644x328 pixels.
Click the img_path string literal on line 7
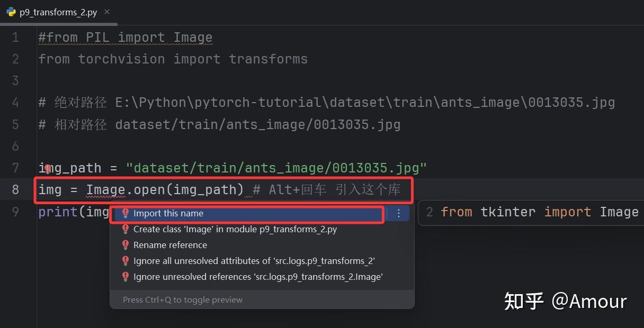[276, 168]
